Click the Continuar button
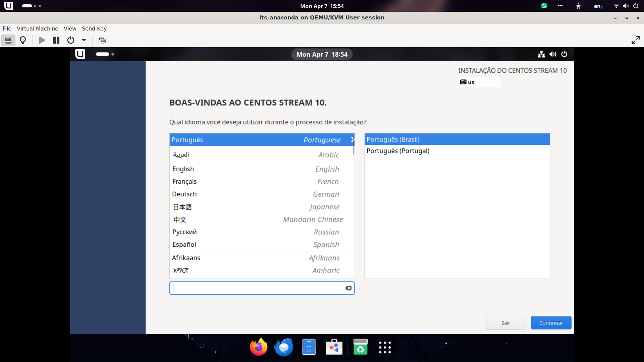The width and height of the screenshot is (644, 362). coord(551,322)
